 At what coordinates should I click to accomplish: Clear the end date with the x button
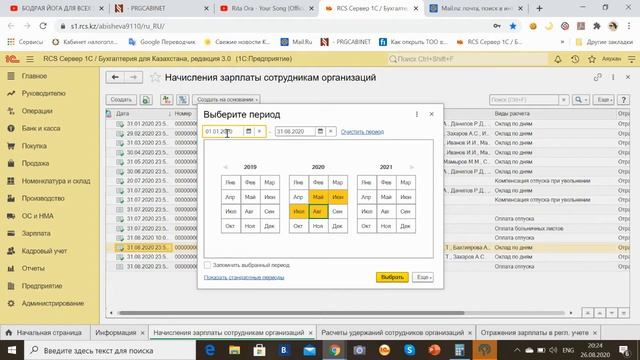[x=331, y=131]
